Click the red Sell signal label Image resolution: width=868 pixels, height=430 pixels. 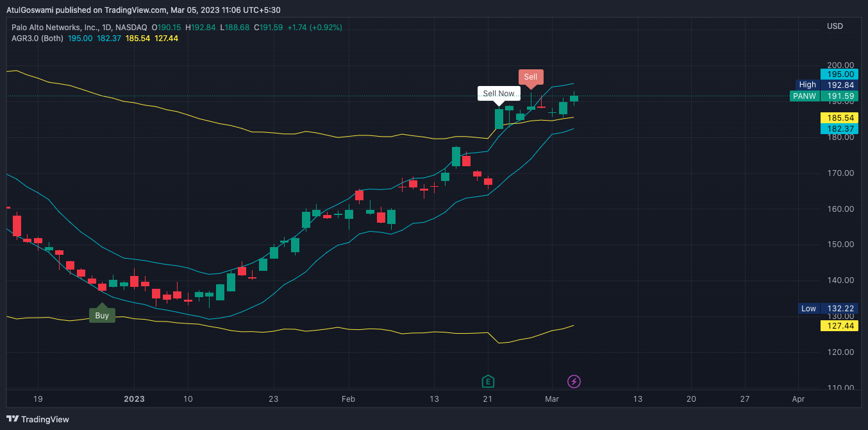pos(531,77)
